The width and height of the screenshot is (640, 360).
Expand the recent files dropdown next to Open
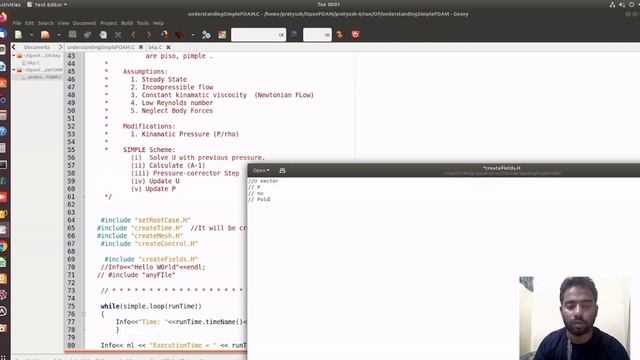pos(58,35)
